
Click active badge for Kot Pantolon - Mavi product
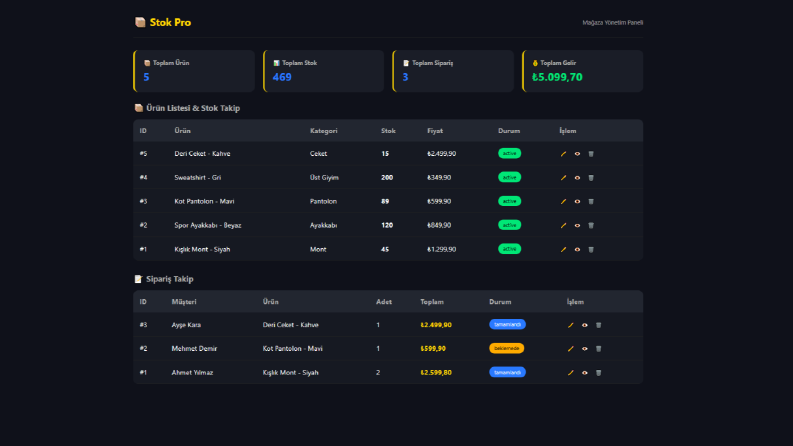(x=509, y=201)
